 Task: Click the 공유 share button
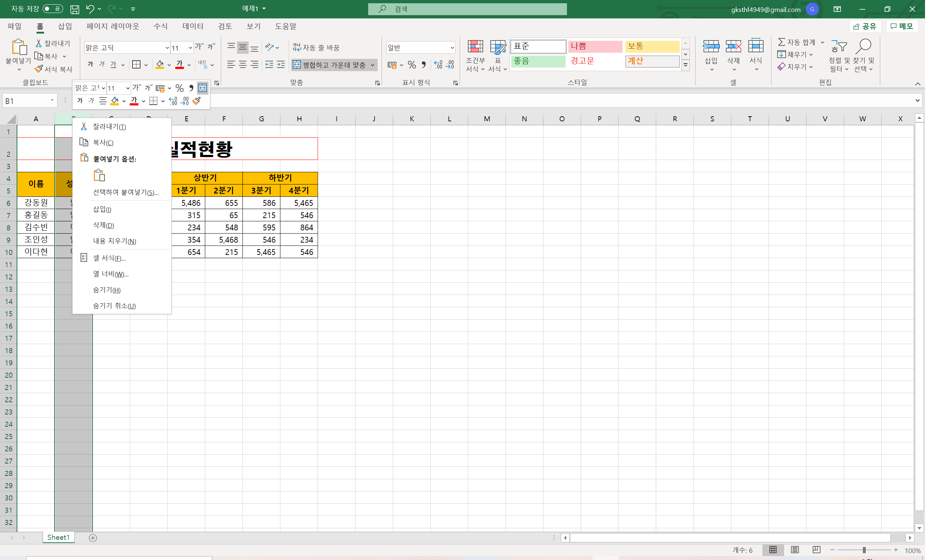pos(865,26)
